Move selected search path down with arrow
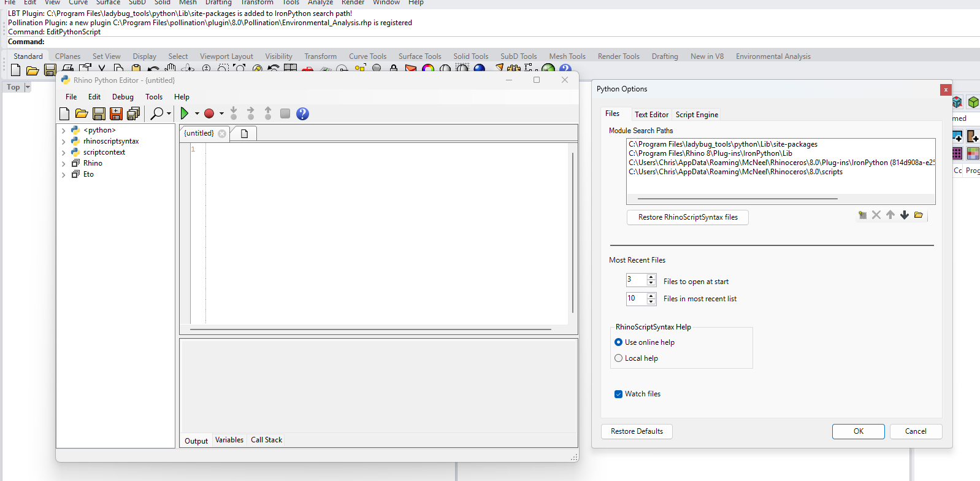The width and height of the screenshot is (980, 481). pyautogui.click(x=905, y=215)
